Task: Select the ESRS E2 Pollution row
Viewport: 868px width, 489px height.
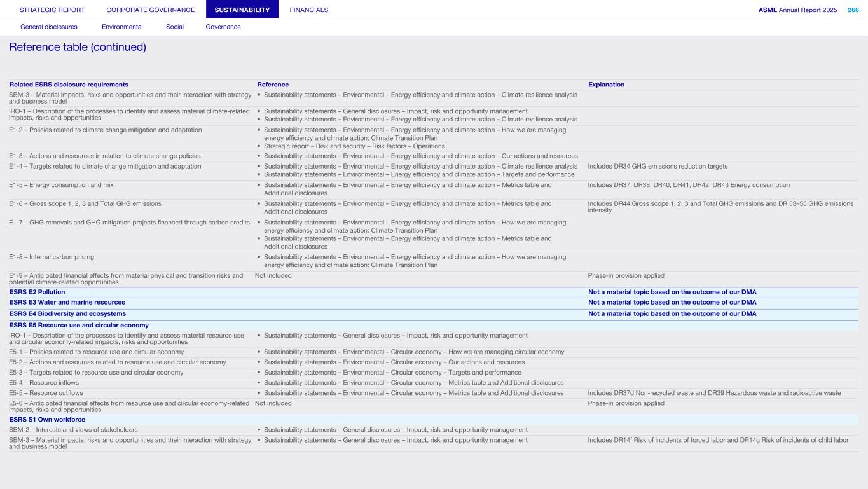Action: point(37,292)
